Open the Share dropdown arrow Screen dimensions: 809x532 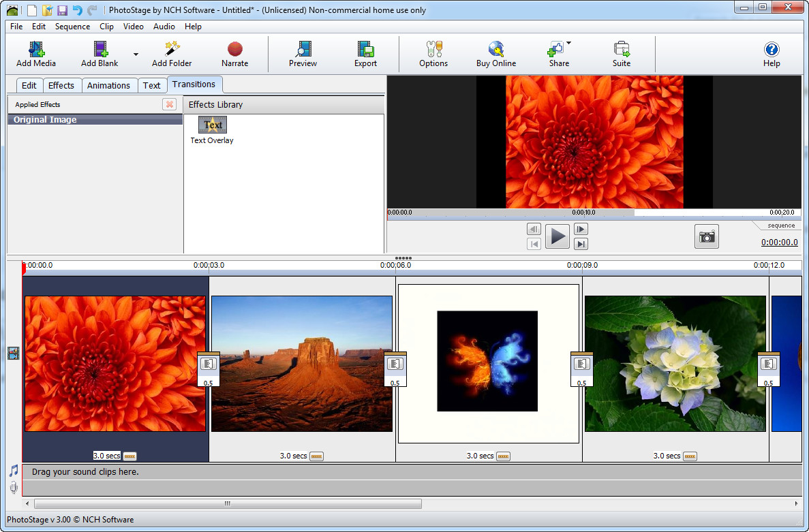pyautogui.click(x=568, y=44)
